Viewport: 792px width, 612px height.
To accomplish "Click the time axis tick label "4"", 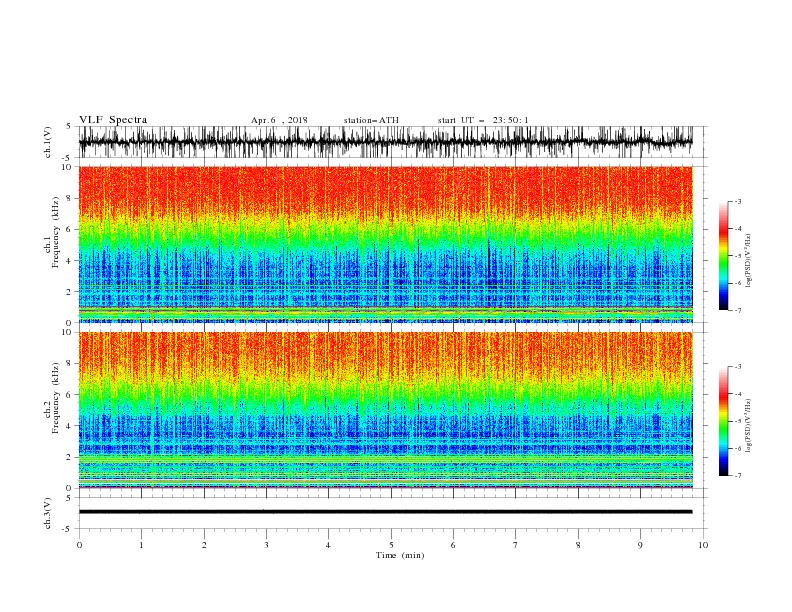I will coord(328,545).
